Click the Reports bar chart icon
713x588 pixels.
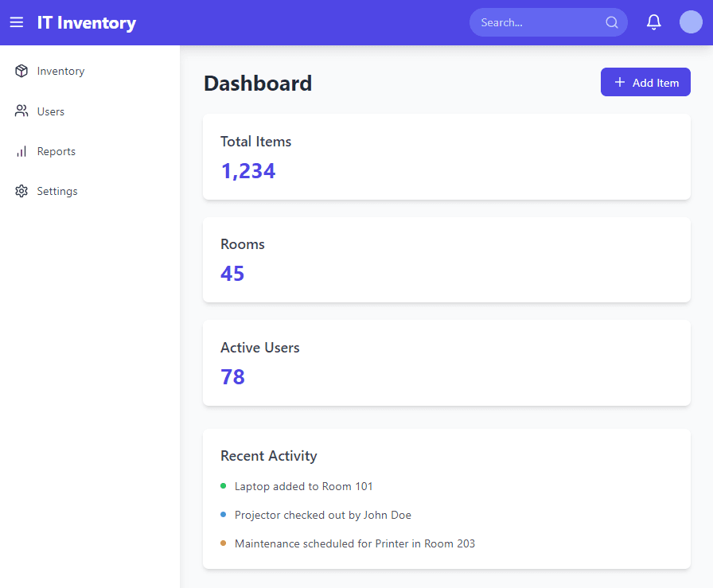(x=21, y=151)
